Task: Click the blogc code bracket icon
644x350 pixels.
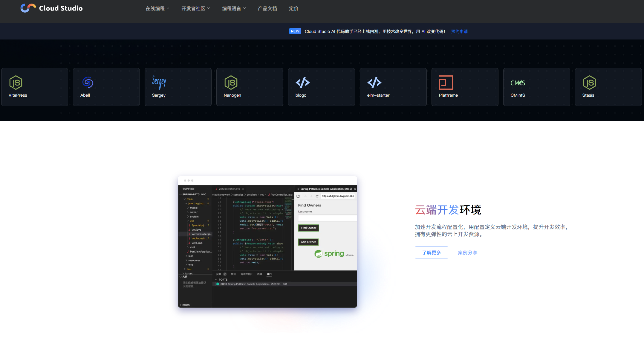Action: point(303,83)
